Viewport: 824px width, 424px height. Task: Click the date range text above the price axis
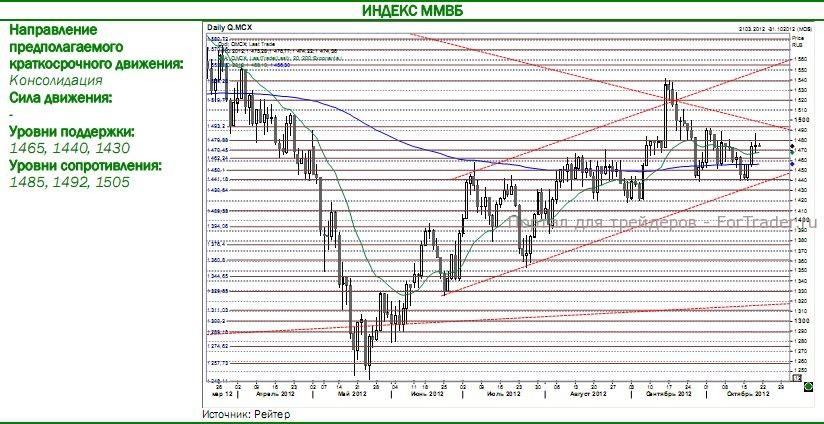click(x=775, y=27)
